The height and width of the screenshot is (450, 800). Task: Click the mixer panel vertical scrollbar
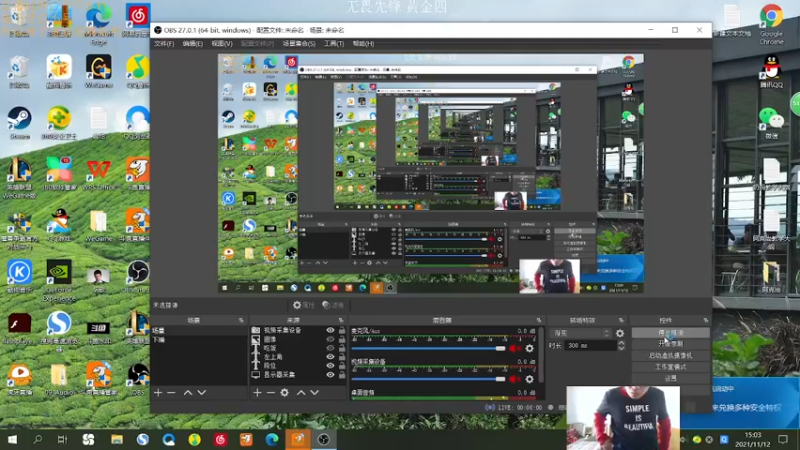pyautogui.click(x=541, y=357)
